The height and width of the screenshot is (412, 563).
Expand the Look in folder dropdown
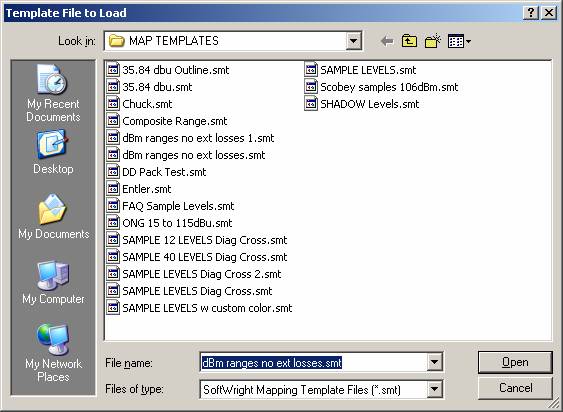tap(353, 41)
